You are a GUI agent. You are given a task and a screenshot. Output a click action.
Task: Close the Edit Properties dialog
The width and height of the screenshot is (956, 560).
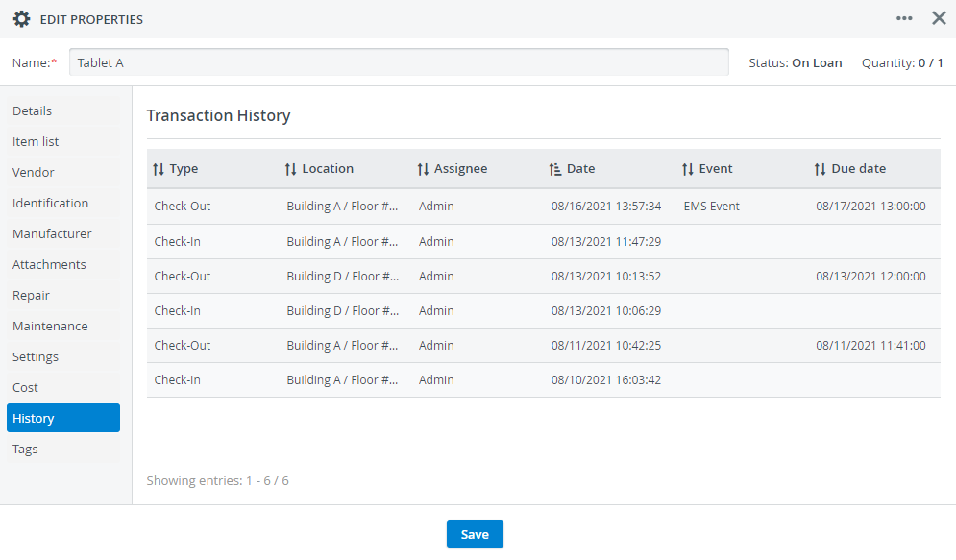click(939, 18)
